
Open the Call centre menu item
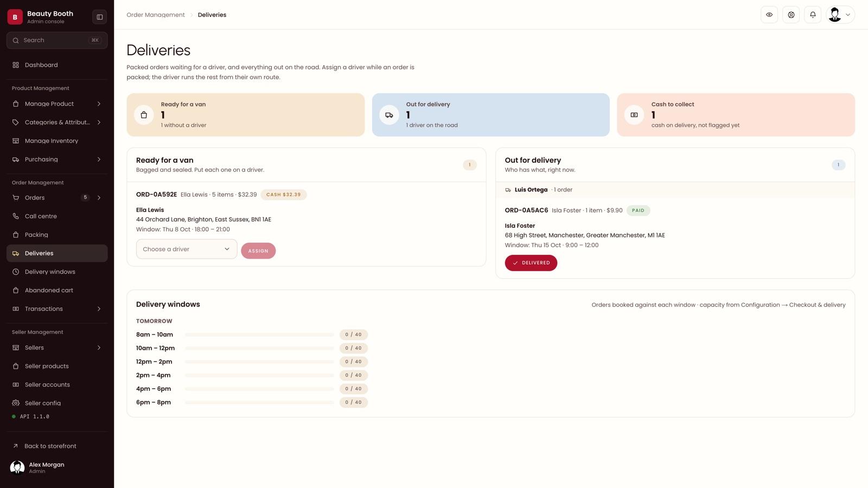57,216
